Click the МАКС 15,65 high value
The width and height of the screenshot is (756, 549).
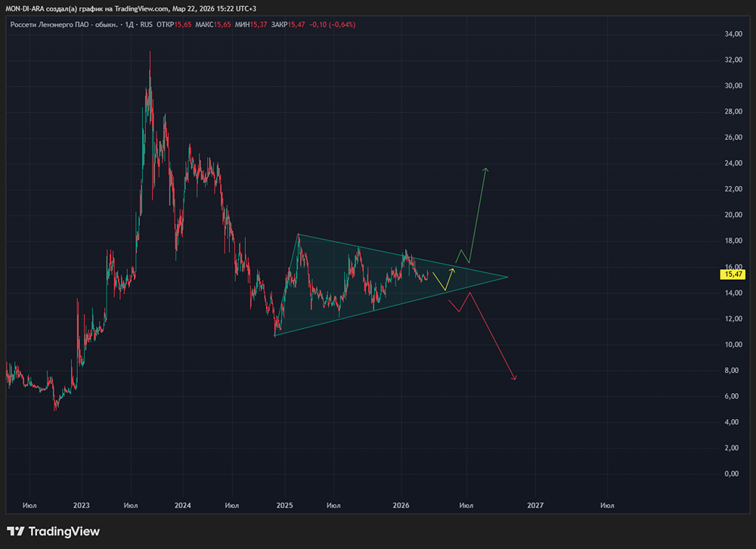[213, 25]
